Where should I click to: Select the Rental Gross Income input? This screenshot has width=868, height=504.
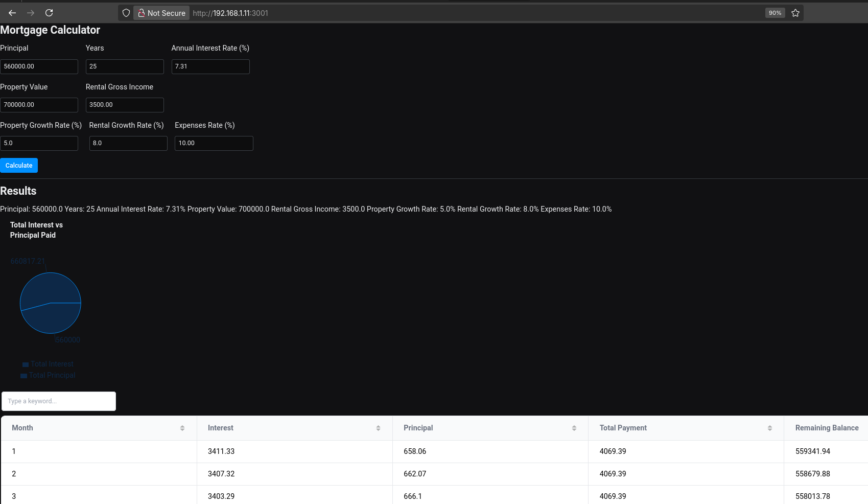point(125,105)
